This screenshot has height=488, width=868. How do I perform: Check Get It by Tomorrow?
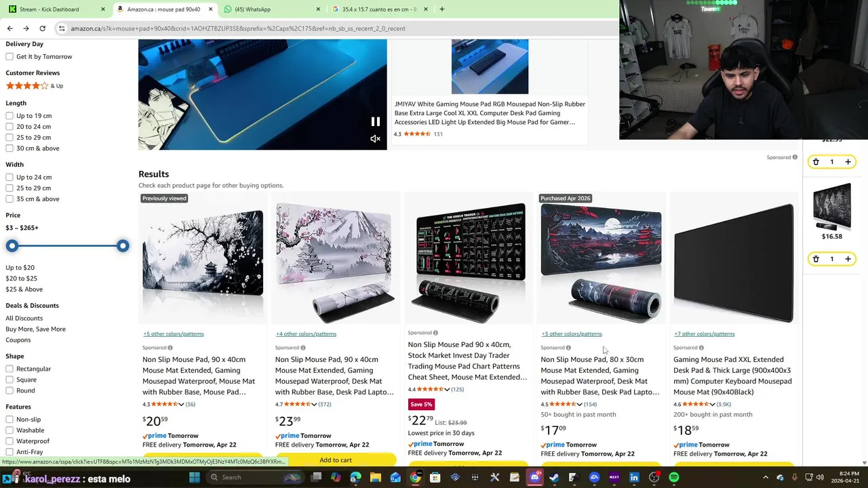pyautogui.click(x=9, y=56)
